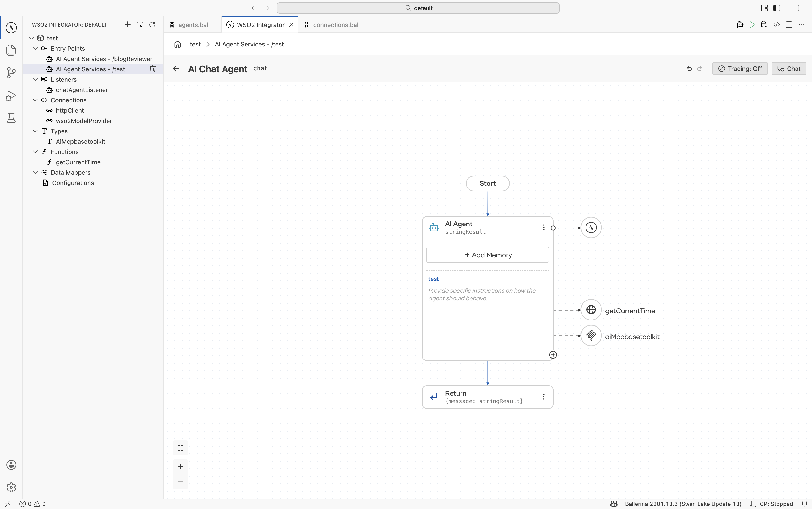The width and height of the screenshot is (812, 509).
Task: Customize the window layout
Action: click(765, 8)
